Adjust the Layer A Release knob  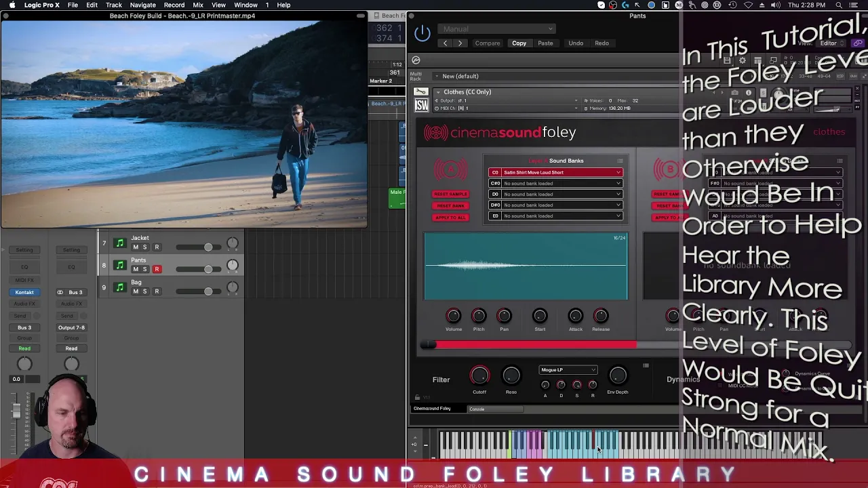click(x=601, y=315)
